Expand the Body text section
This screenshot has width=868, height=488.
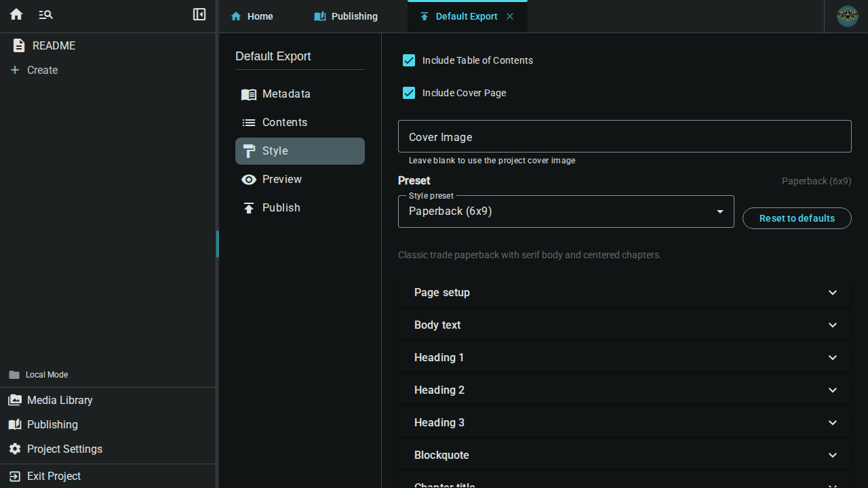pos(625,325)
